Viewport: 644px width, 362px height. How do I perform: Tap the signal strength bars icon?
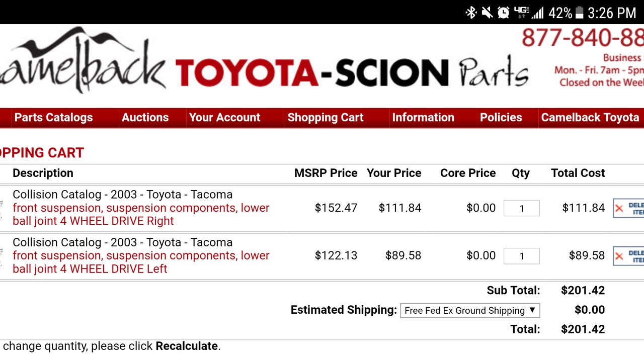537,13
